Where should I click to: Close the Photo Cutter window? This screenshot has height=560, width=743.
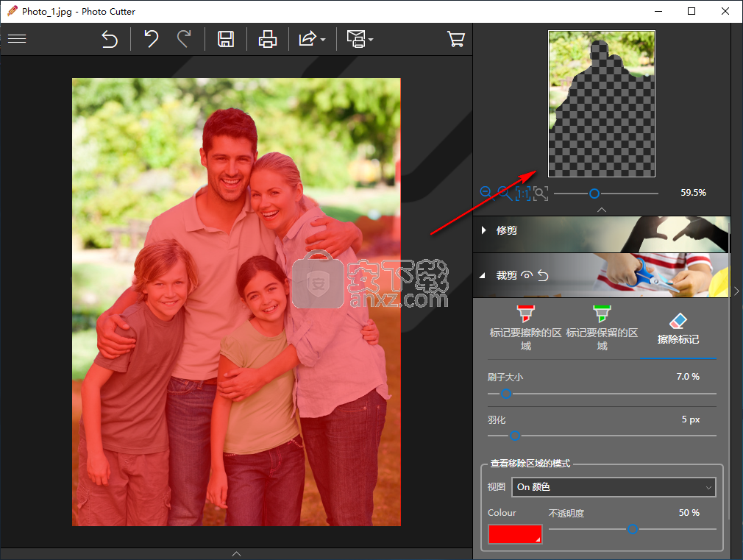tap(725, 11)
